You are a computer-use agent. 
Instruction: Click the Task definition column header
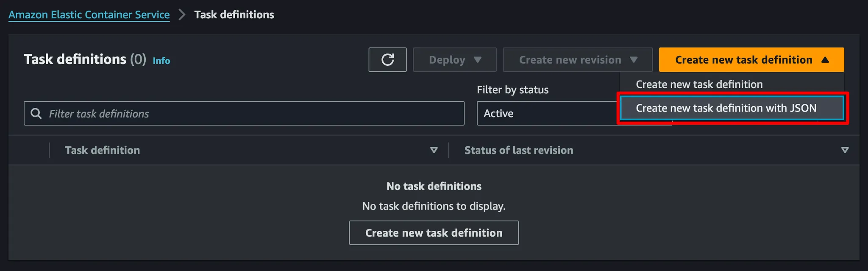(102, 150)
